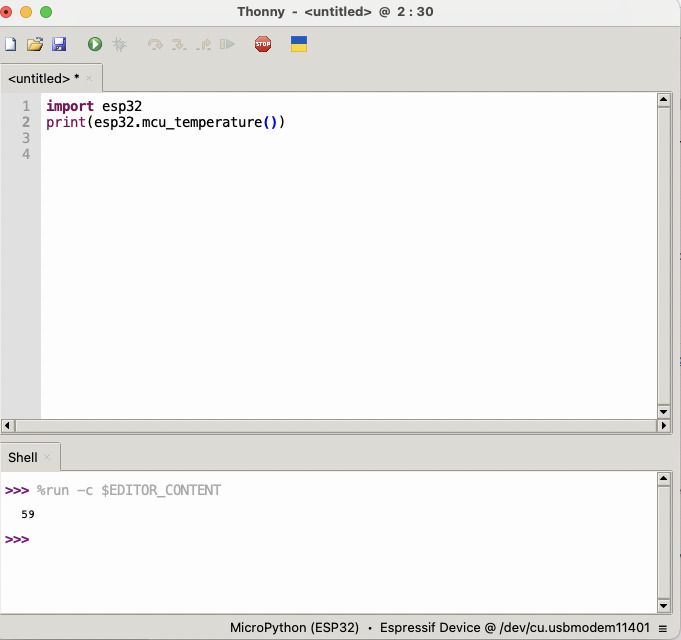Stop the backend with the red STOP icon
Viewport: 681px width, 640px height.
coord(263,44)
